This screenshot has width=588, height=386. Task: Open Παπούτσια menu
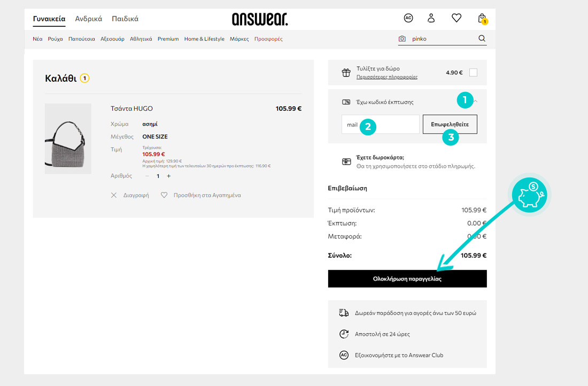(81, 38)
